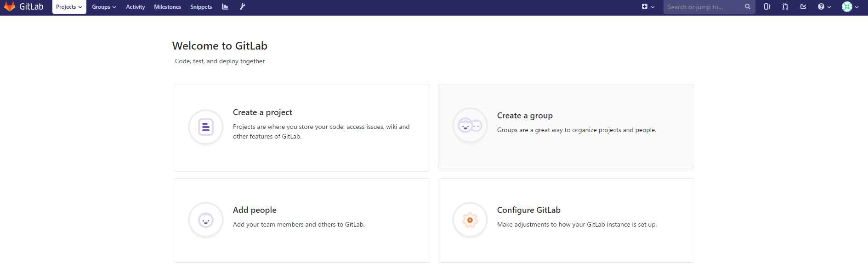Open the Milestones page

tap(167, 7)
